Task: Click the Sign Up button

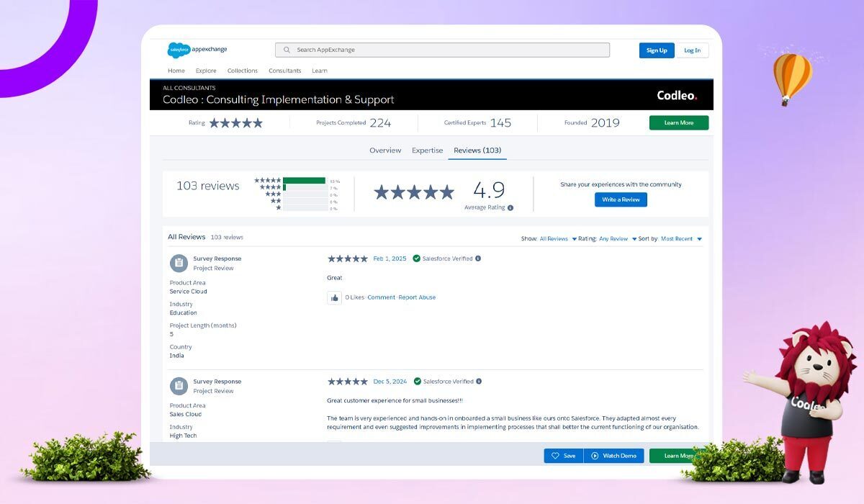Action: click(x=657, y=50)
